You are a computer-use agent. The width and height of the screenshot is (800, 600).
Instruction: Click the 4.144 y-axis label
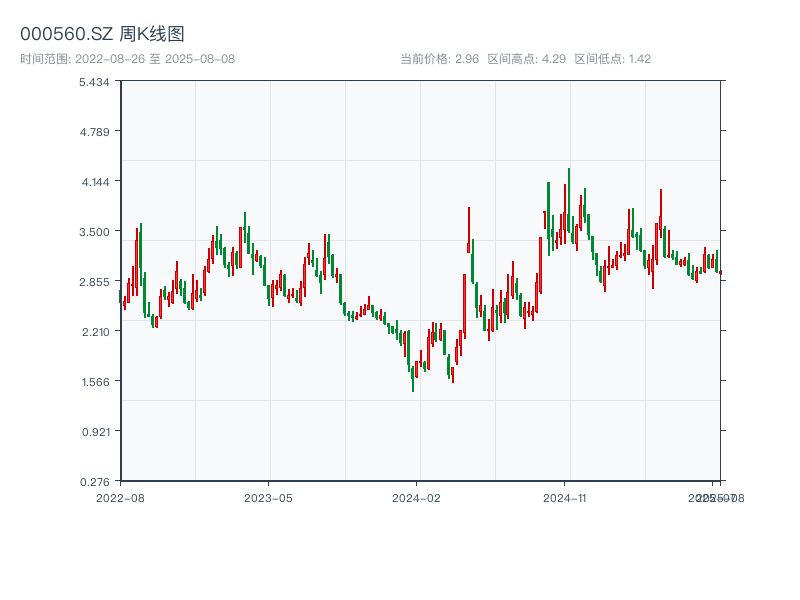(x=95, y=182)
